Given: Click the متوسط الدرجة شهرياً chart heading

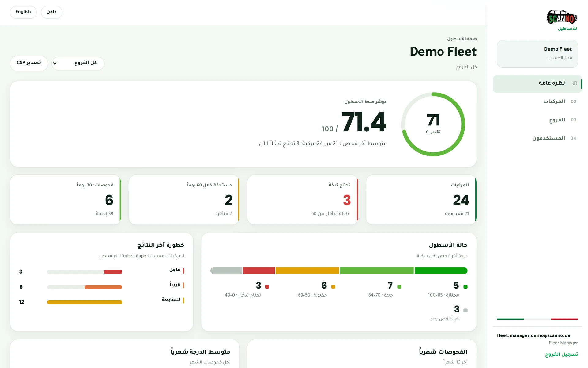Looking at the screenshot, I should tap(200, 352).
